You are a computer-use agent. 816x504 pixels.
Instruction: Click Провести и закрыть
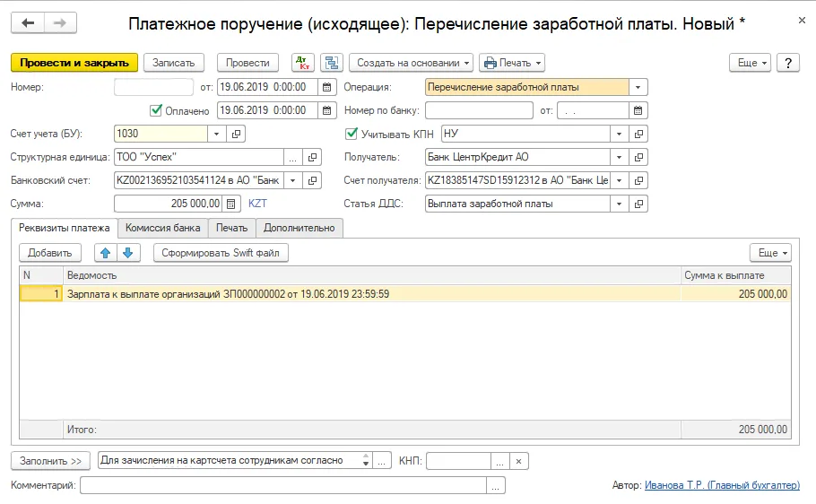[x=74, y=63]
